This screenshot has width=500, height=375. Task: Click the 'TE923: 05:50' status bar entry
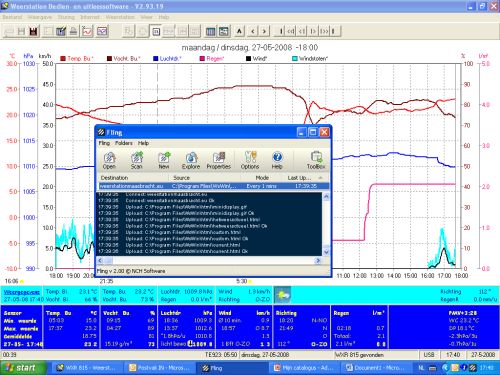coord(221,355)
